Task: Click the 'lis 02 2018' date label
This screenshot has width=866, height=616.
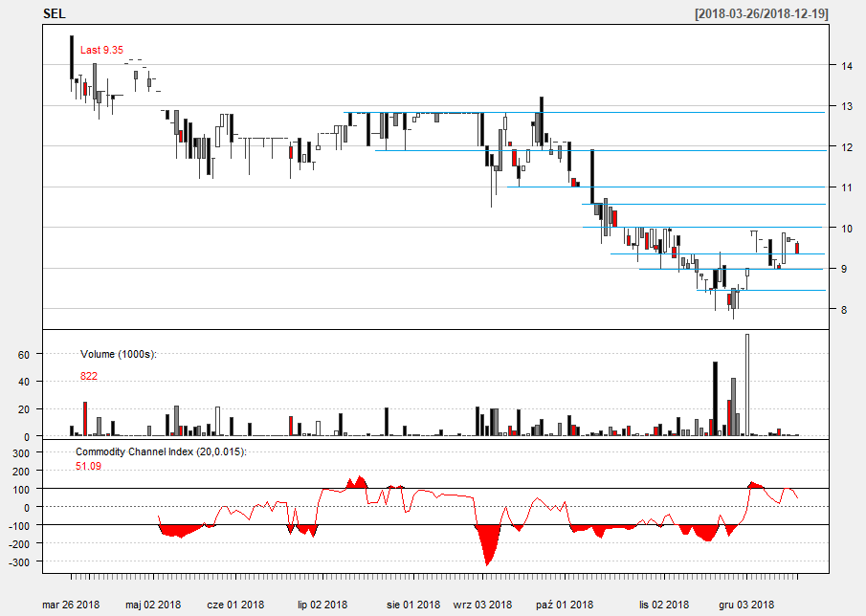Action: click(664, 605)
